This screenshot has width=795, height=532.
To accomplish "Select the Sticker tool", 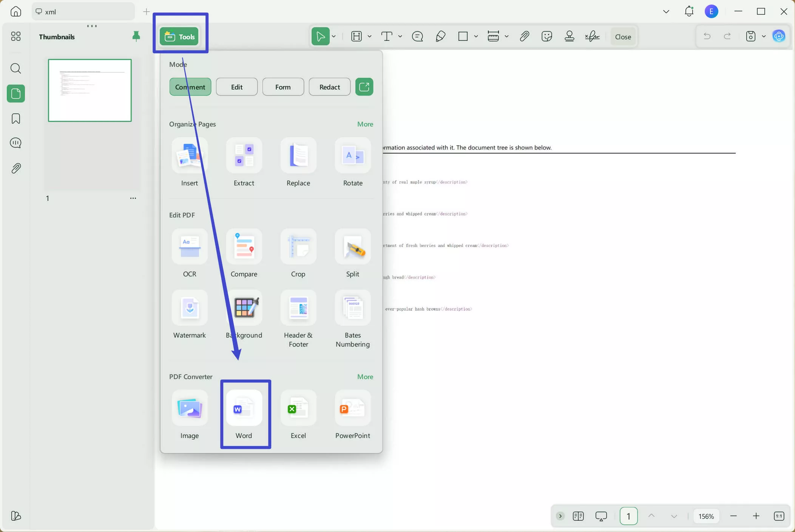I will click(546, 36).
